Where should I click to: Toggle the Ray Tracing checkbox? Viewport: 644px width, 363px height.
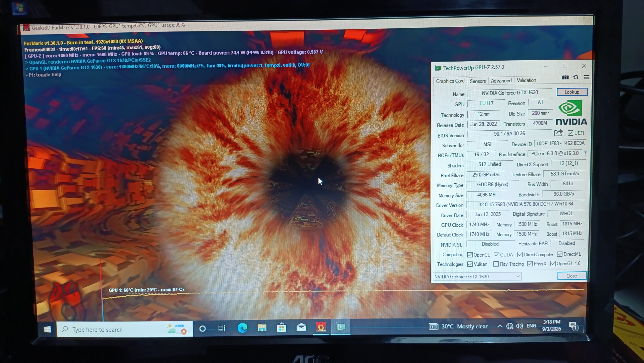(x=496, y=264)
